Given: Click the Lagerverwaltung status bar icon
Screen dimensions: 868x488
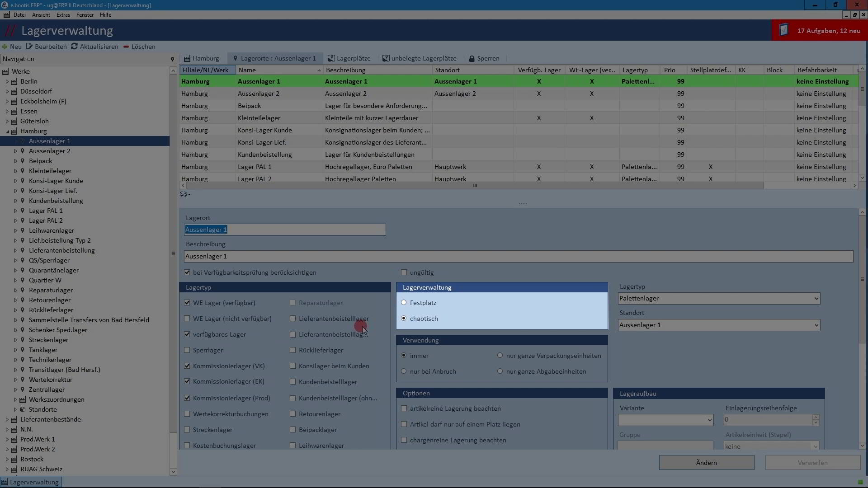Looking at the screenshot, I should click(5, 482).
